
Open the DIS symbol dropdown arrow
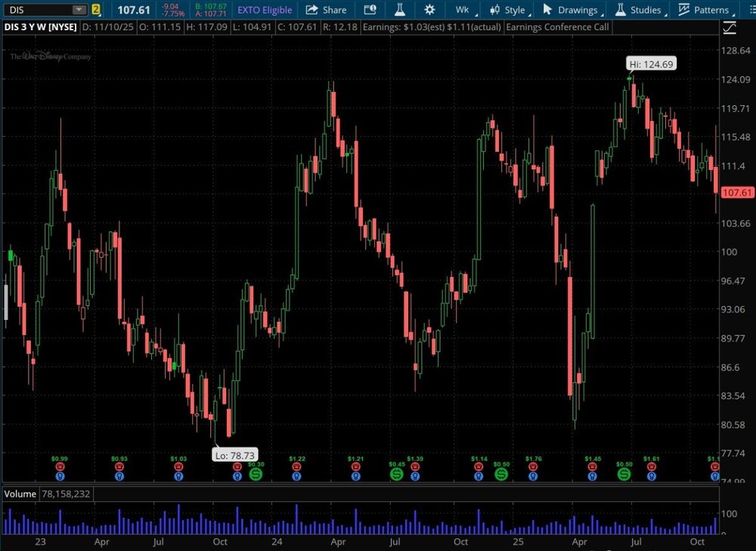point(79,10)
